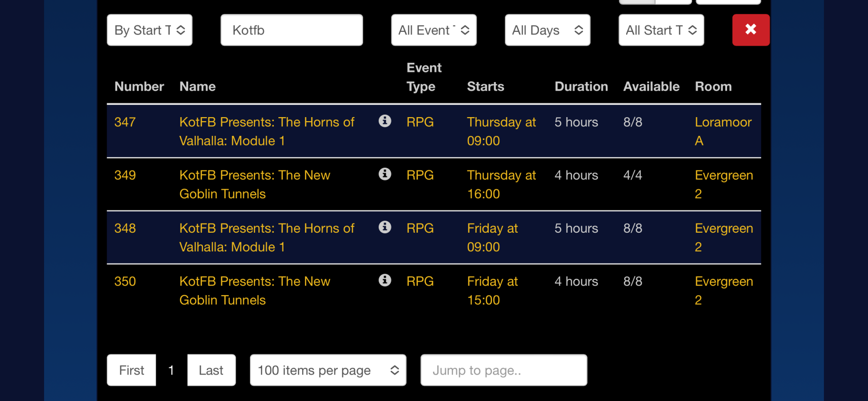The width and height of the screenshot is (868, 401).
Task: Click info icon for event 347
Action: (385, 121)
